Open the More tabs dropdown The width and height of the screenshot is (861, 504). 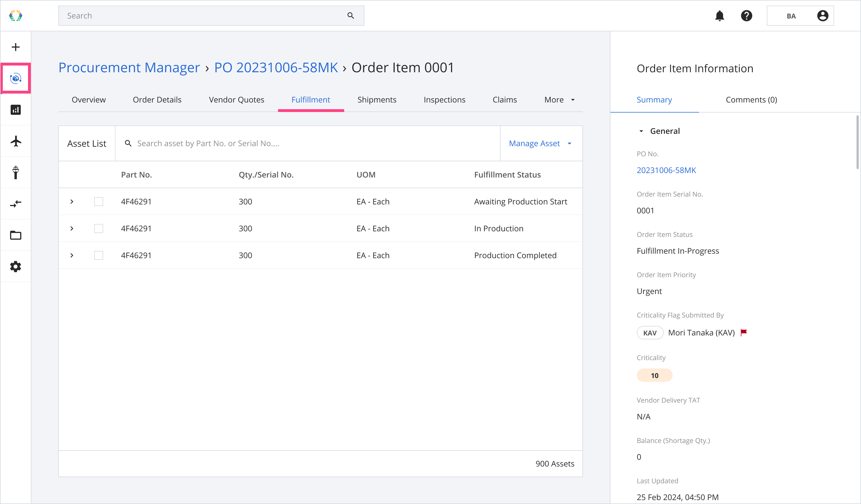coord(560,100)
